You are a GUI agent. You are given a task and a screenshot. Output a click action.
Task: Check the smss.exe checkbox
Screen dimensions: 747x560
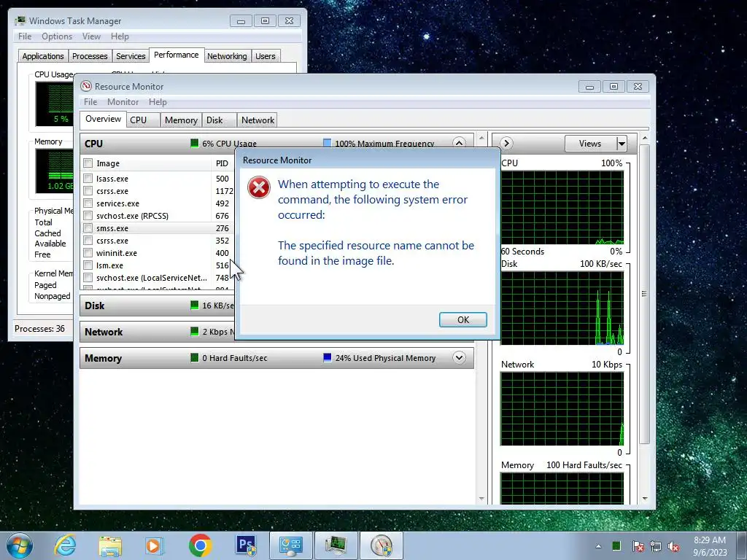(x=88, y=228)
